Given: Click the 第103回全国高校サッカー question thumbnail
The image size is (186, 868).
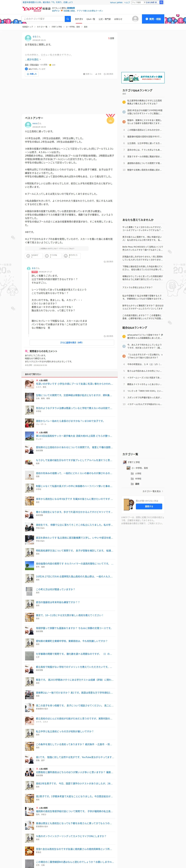Looking at the screenshot, I should 29,436.
